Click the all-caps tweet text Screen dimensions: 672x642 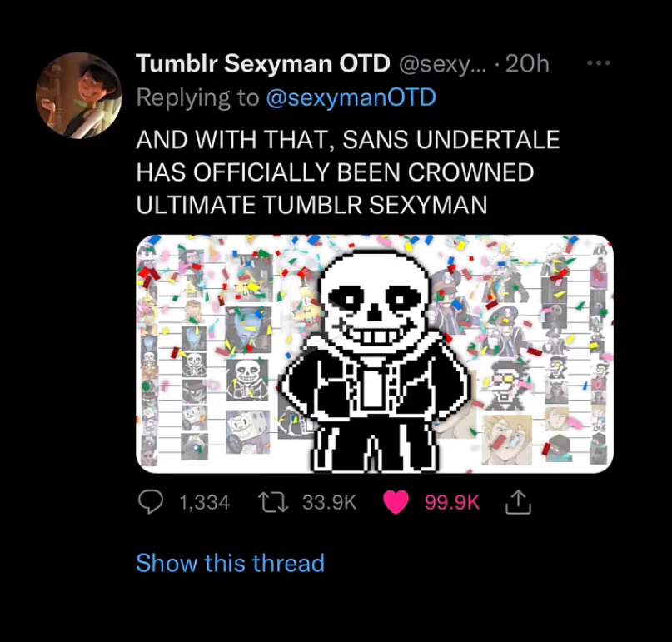pos(346,172)
